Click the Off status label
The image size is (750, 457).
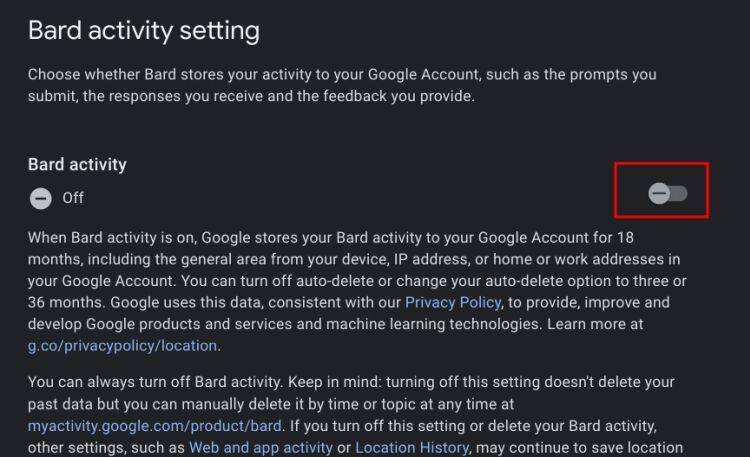pos(73,198)
